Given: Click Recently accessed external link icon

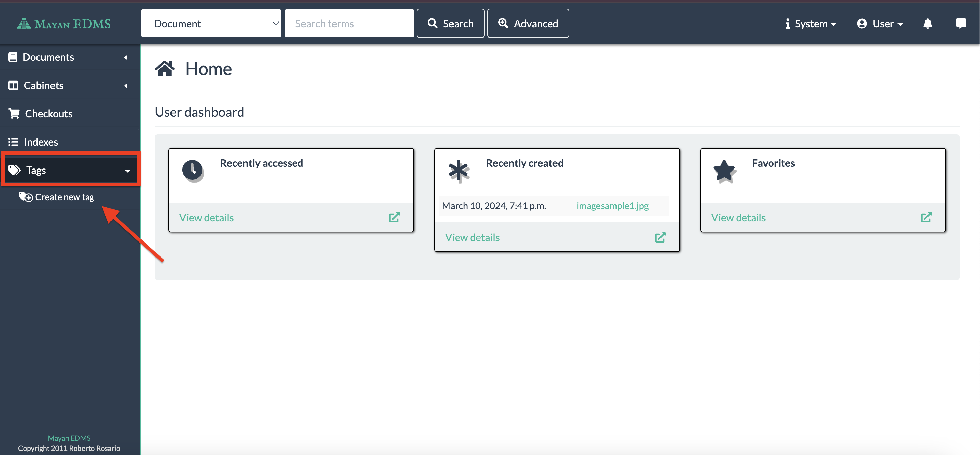Looking at the screenshot, I should (394, 217).
